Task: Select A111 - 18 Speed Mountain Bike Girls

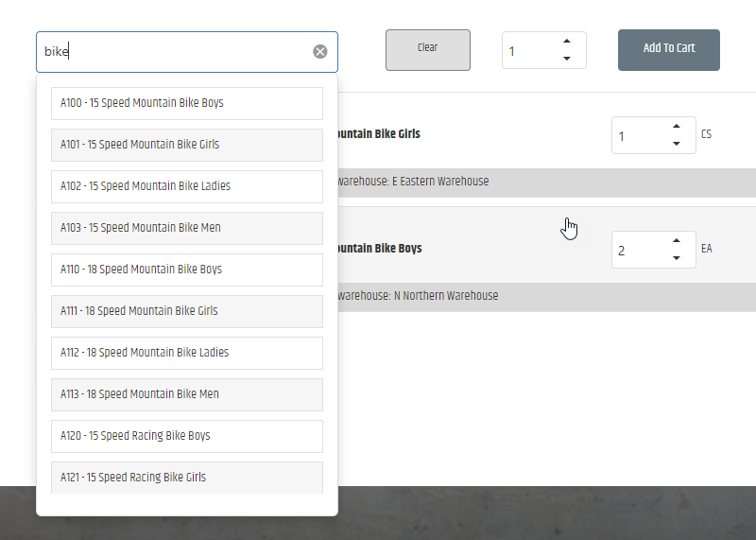Action: 187,311
